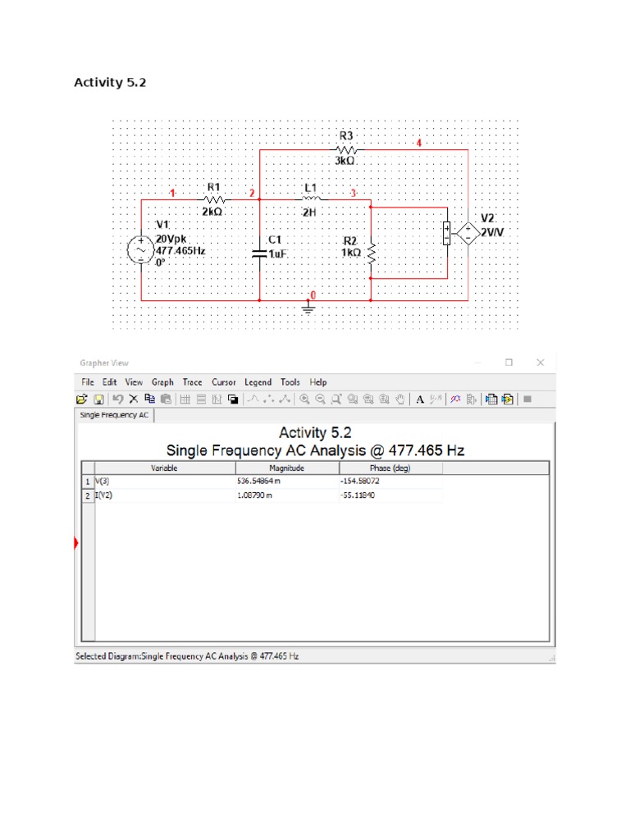
Task: Click the status bar Selected Diagram text
Action: pyautogui.click(x=187, y=656)
